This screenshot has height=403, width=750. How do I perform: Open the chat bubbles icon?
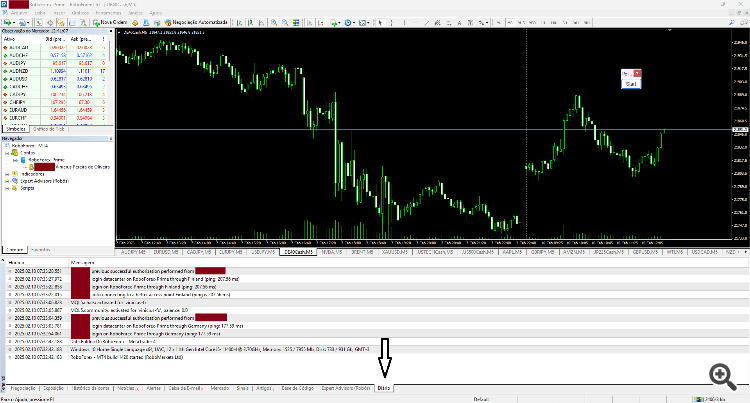[744, 22]
